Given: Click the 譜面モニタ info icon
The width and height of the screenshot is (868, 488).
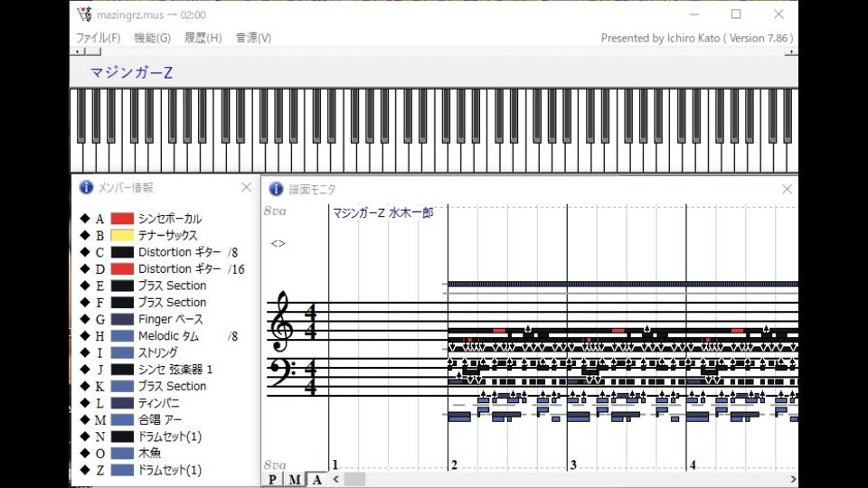Looking at the screenshot, I should [x=276, y=189].
